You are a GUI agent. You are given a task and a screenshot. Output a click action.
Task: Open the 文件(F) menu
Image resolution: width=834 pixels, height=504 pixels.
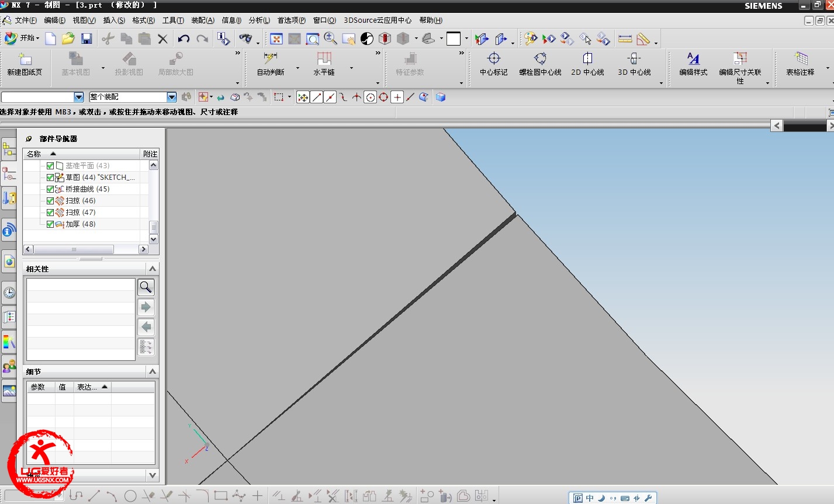(x=26, y=20)
